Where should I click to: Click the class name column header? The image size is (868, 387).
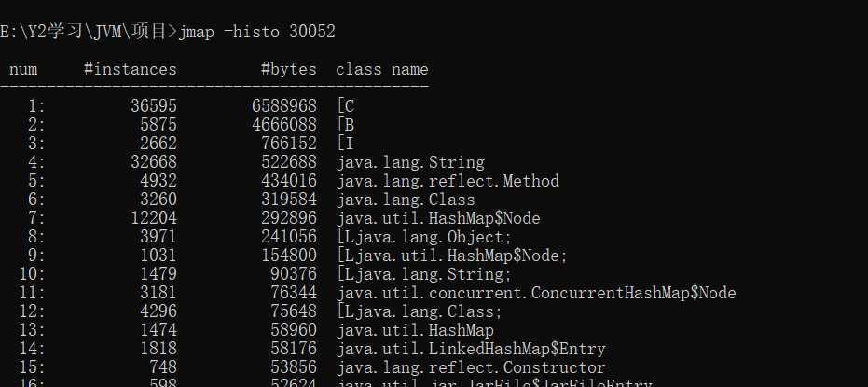point(381,69)
